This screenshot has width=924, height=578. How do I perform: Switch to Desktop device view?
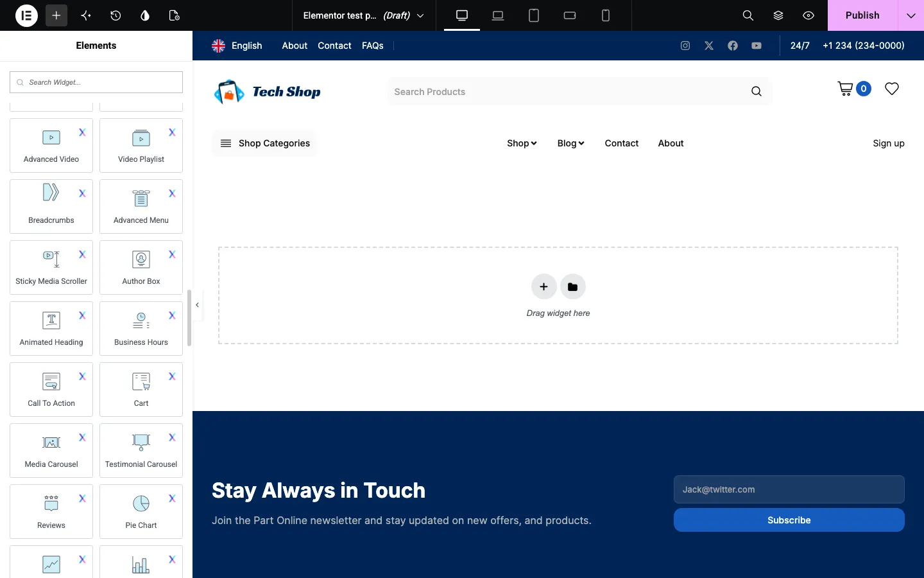462,15
